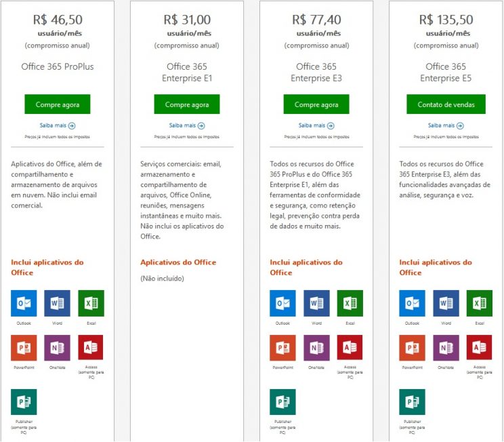Click Publisher icon in Office 365 ProPlus plan
This screenshot has height=442, width=504.
(x=24, y=402)
